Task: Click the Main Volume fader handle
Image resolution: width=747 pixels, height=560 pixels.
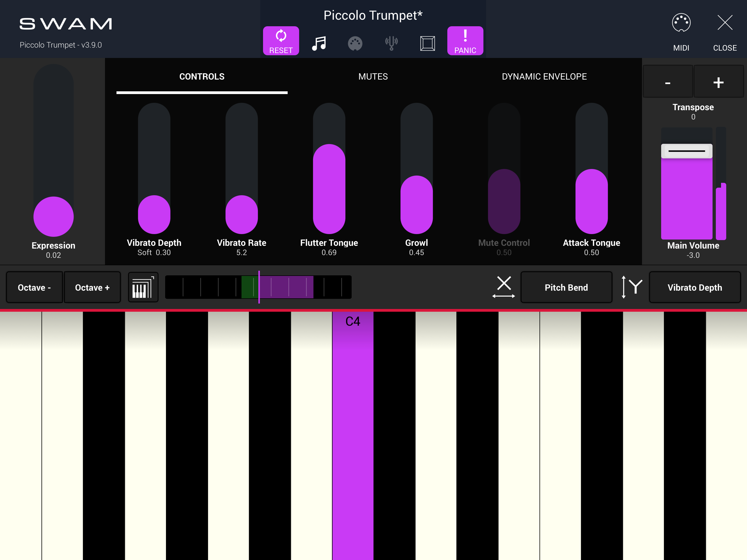Action: pyautogui.click(x=687, y=151)
